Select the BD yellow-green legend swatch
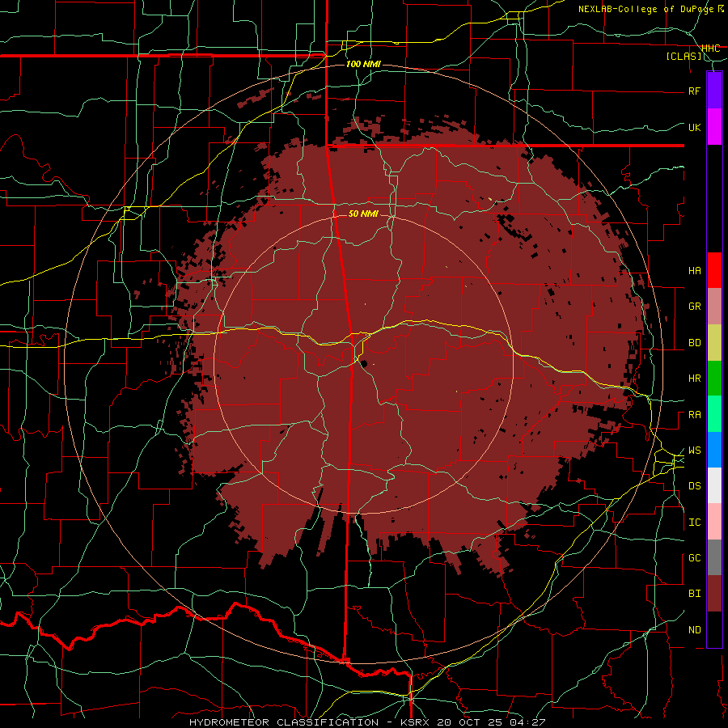Viewport: 728px width, 728px height. coord(714,343)
